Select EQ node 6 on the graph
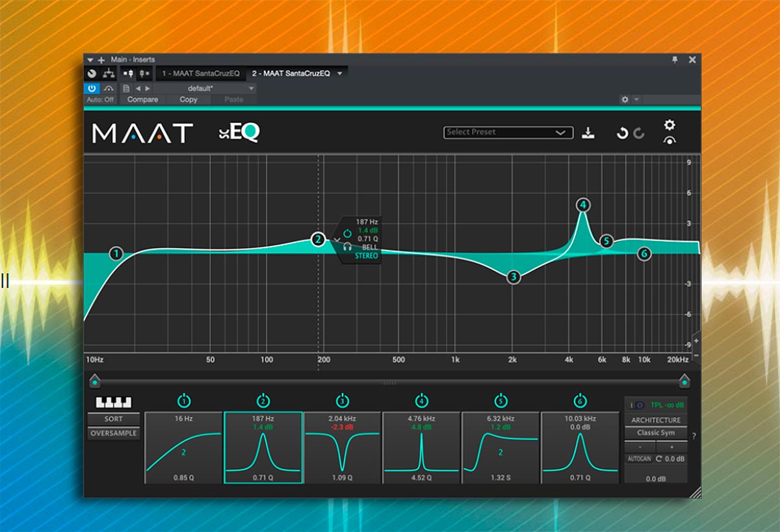The height and width of the screenshot is (532, 780). tap(644, 253)
